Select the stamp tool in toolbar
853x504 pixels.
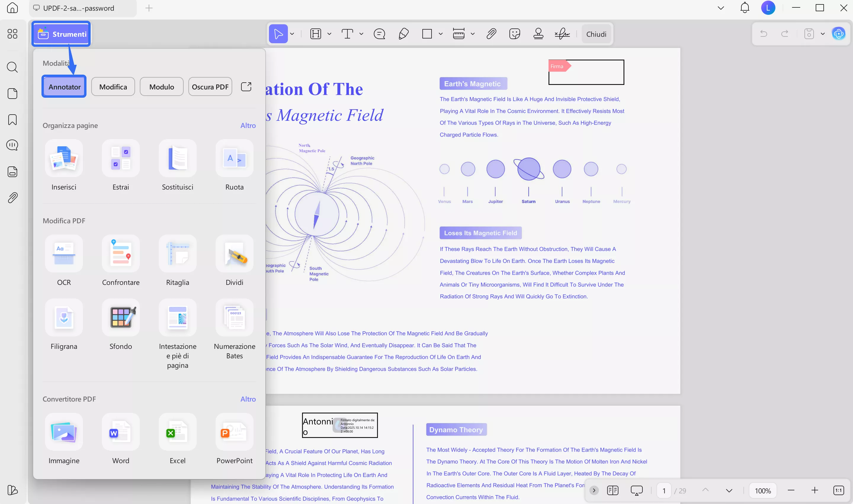(538, 34)
